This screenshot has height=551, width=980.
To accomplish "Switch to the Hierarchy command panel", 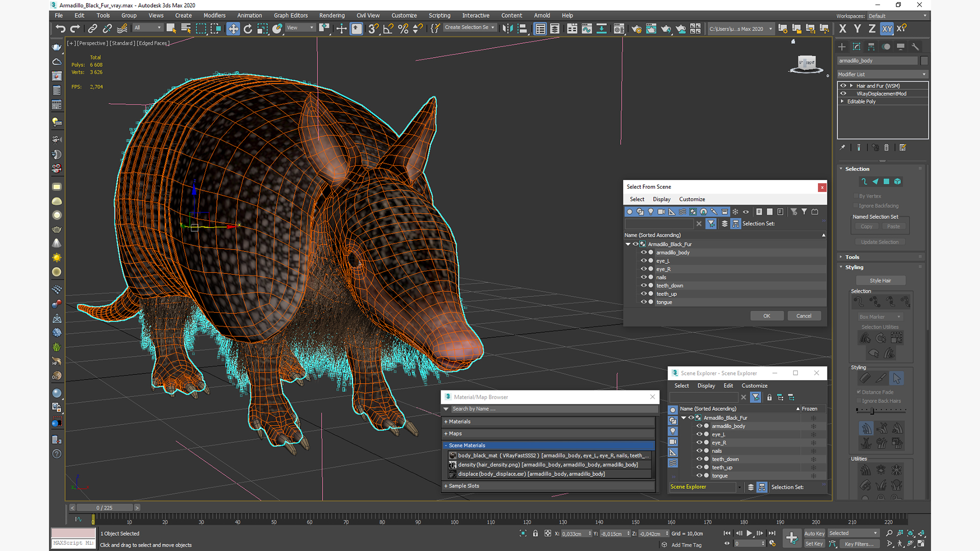I will click(x=871, y=46).
